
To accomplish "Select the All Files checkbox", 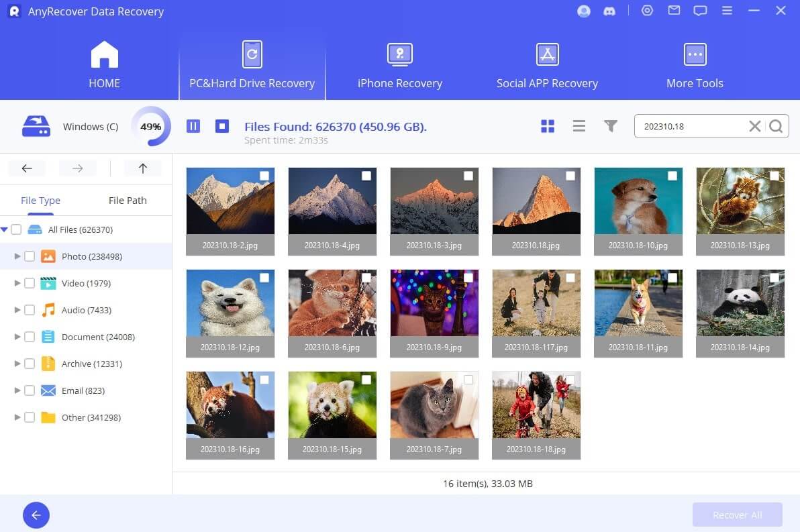I will (x=17, y=229).
